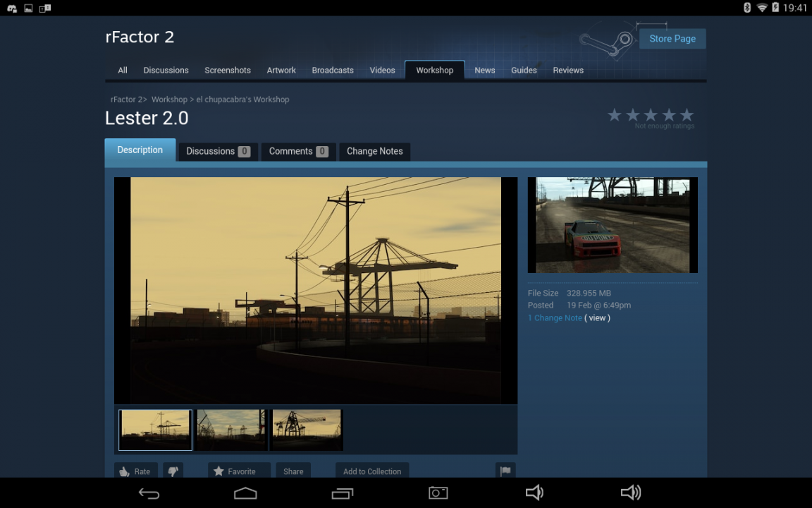Click the report flag icon
This screenshot has height=508, width=812.
505,471
